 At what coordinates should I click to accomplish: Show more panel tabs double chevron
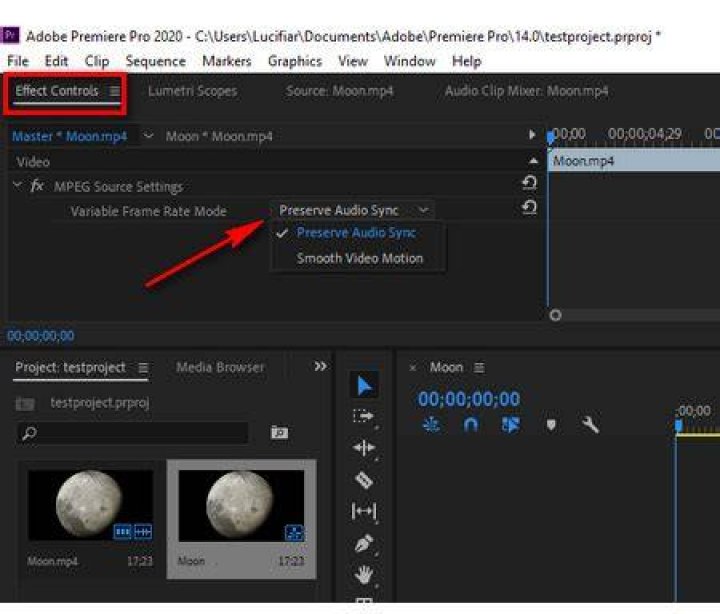click(321, 366)
